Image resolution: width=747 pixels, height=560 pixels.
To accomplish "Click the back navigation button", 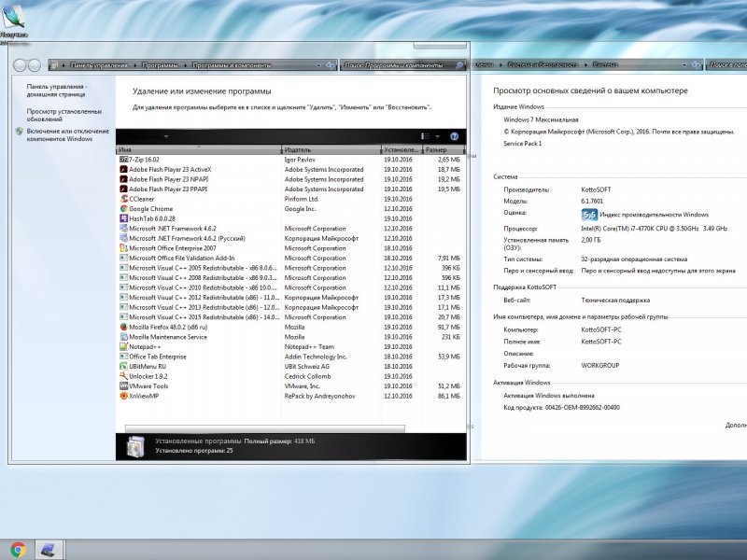I will point(20,65).
